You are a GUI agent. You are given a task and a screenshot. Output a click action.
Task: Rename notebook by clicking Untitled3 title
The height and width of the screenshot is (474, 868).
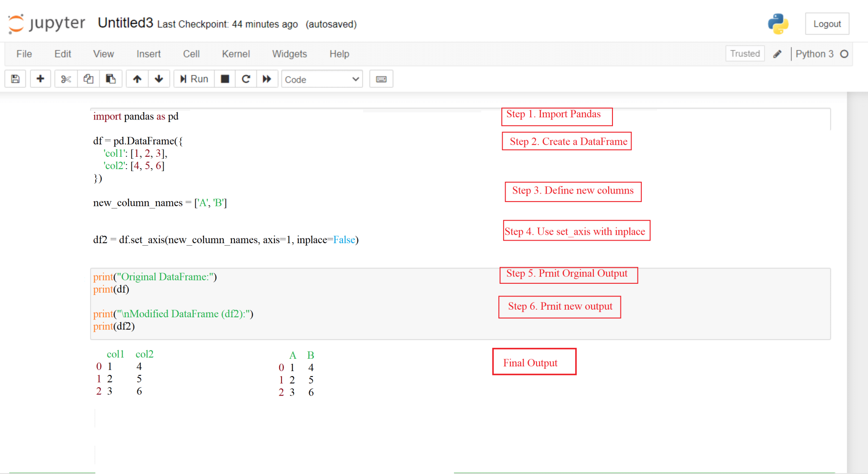(125, 23)
